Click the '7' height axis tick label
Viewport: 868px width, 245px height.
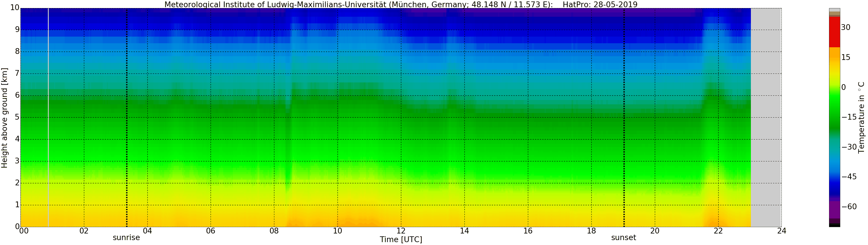click(17, 73)
